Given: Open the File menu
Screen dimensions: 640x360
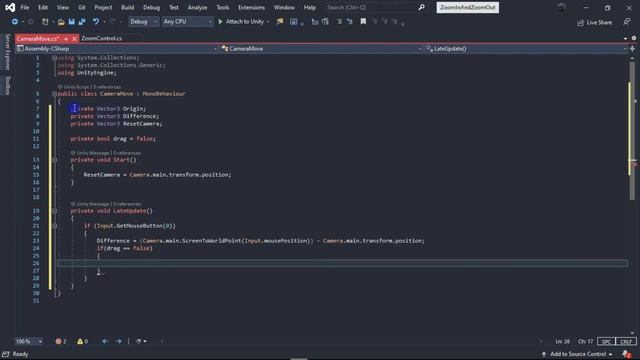Looking at the screenshot, I should [25, 7].
